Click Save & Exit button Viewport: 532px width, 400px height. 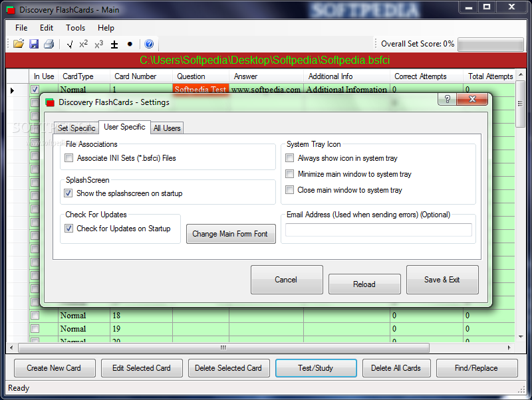pos(442,280)
